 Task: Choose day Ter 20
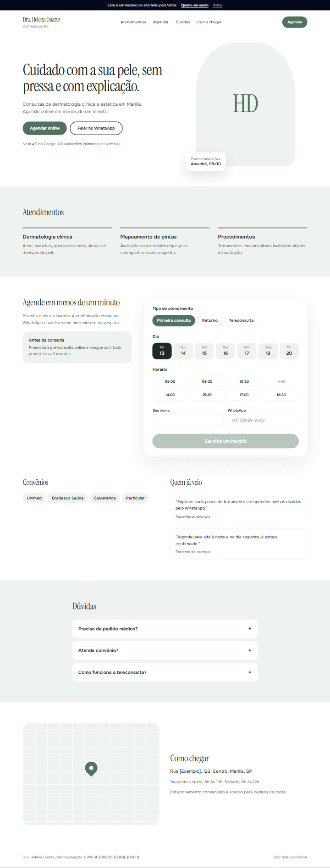point(289,351)
